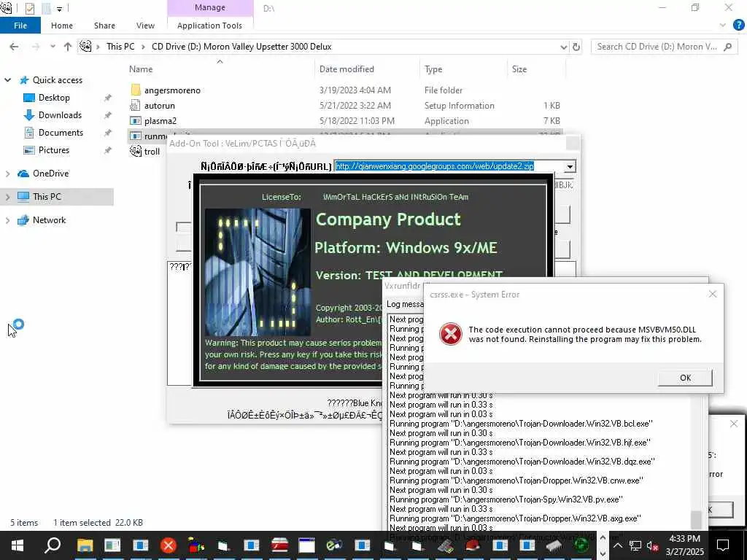Click the Properties quick access toolbar icon
This screenshot has height=560, width=747.
(29, 8)
